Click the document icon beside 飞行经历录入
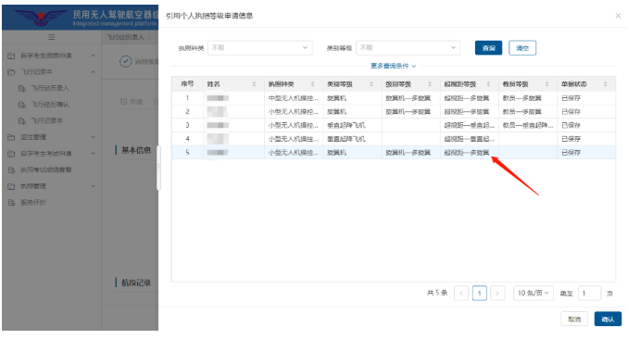 click(22, 88)
